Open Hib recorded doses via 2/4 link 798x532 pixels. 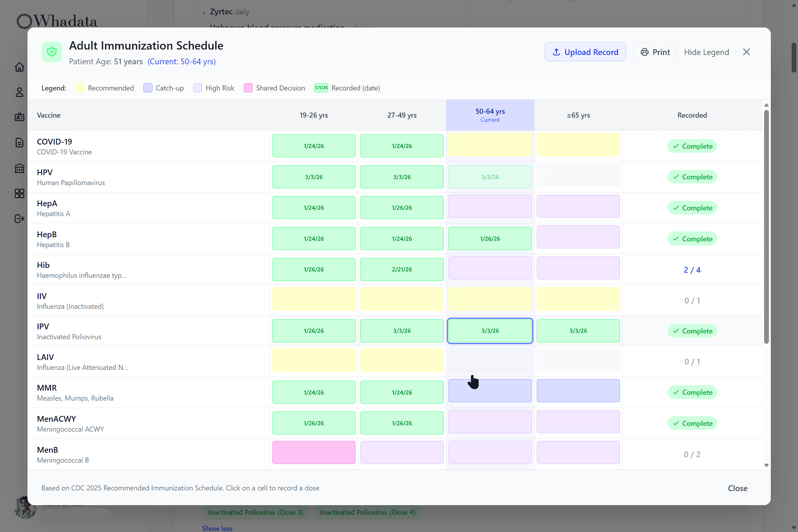(x=692, y=270)
